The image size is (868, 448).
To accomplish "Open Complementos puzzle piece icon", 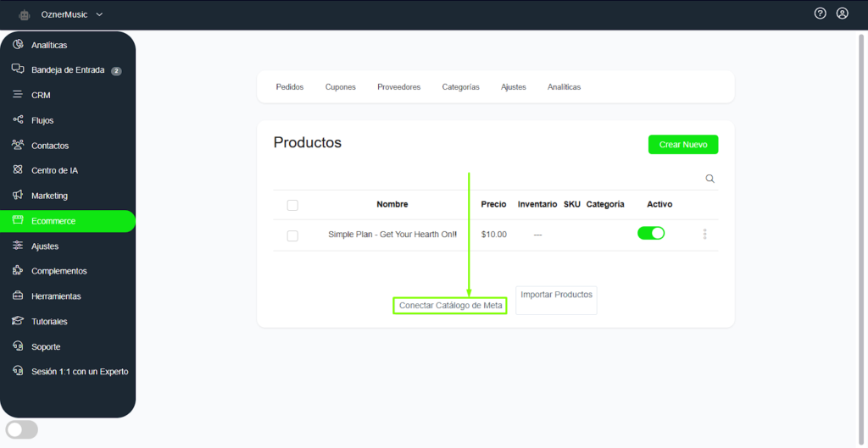I will pyautogui.click(x=18, y=271).
